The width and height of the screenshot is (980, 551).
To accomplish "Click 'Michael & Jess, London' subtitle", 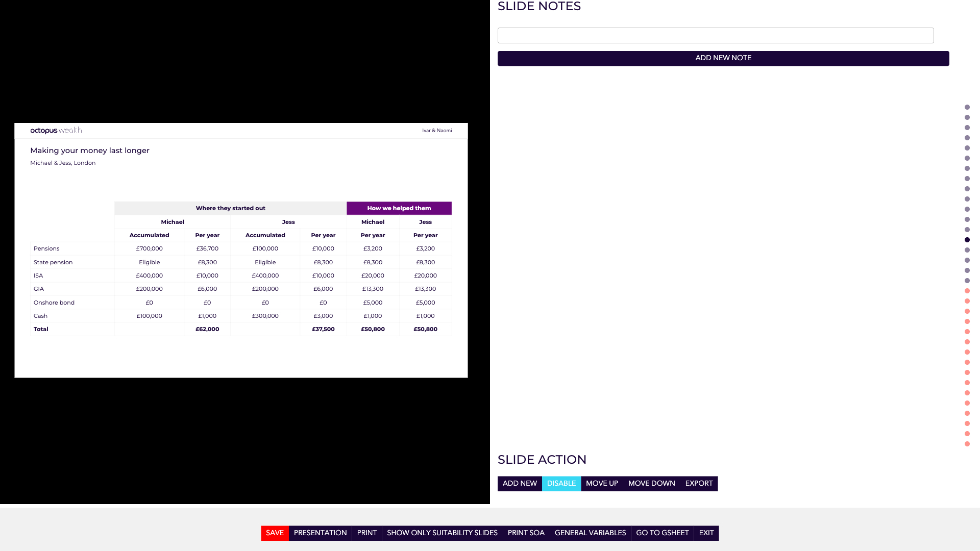I will (63, 163).
